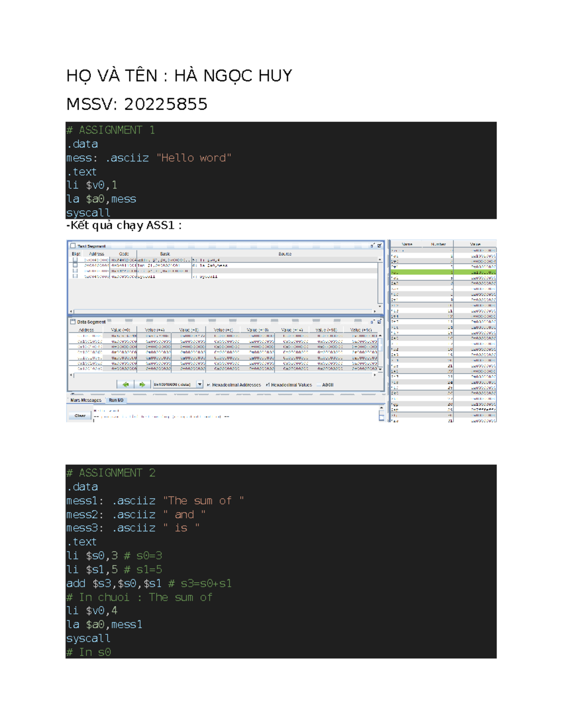Screen dimensions: 563x728
Task: Click the restore icon on the Text Segment window
Action: pyautogui.click(x=372, y=245)
